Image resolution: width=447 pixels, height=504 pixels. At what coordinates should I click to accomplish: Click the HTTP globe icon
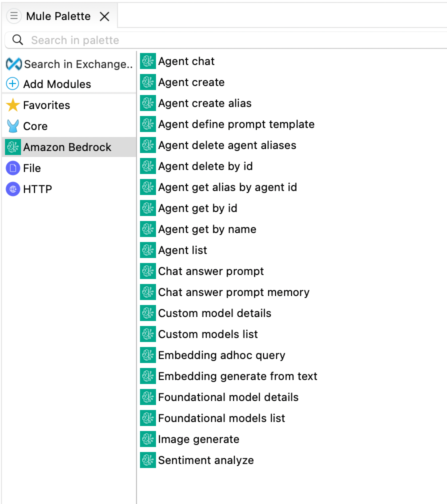(x=13, y=189)
